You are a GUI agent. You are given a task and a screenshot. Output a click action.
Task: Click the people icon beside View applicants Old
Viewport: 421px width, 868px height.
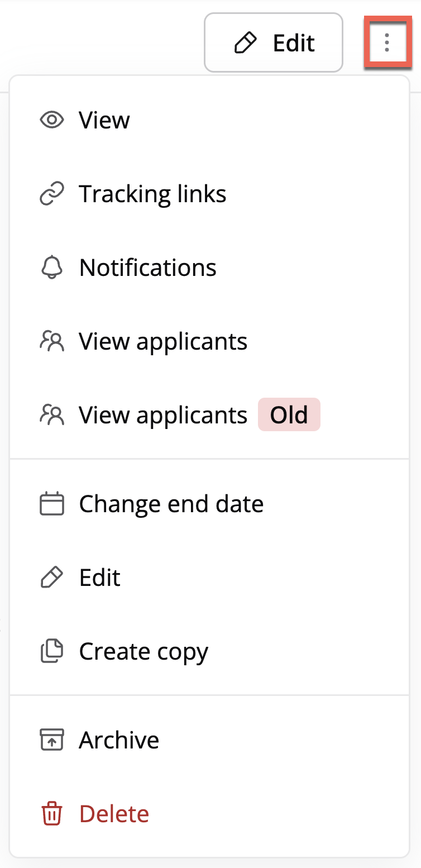(x=52, y=415)
